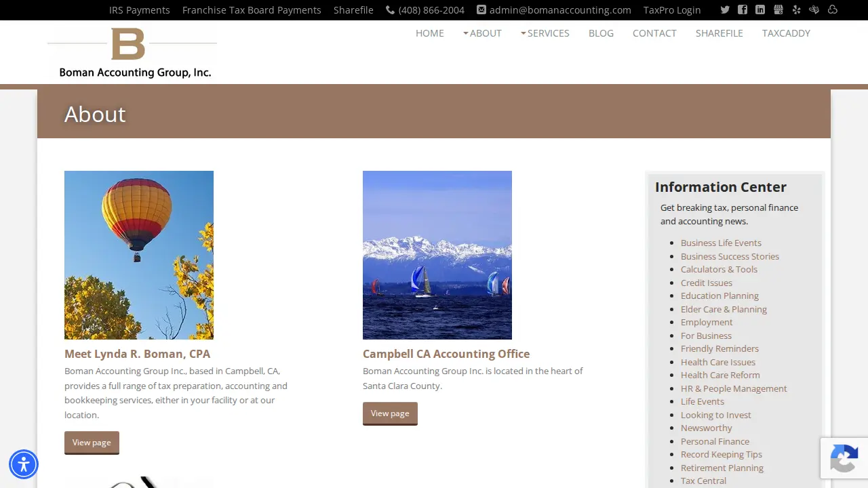
Task: Open the Credit Issues link
Action: pyautogui.click(x=707, y=283)
